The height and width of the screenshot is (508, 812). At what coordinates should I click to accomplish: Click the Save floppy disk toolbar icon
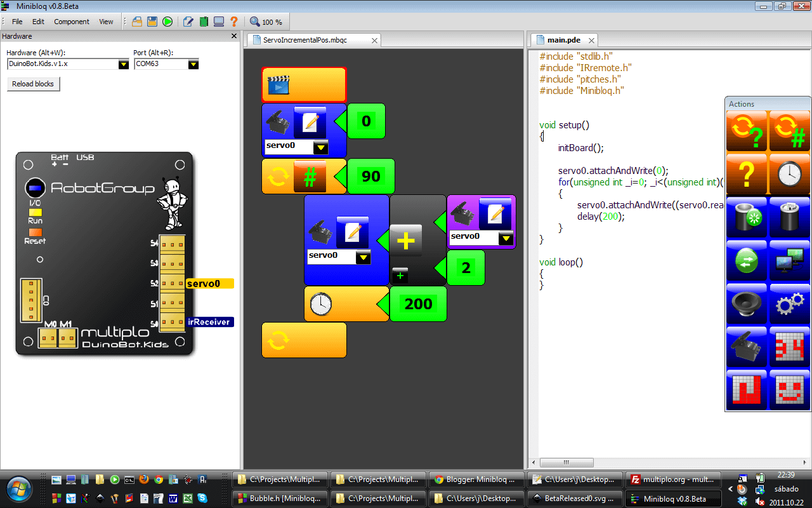coord(152,22)
